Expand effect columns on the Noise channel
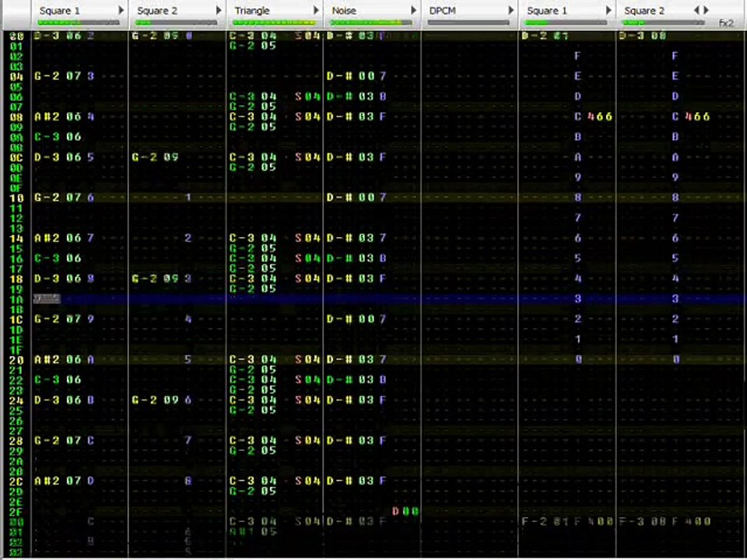 [413, 10]
